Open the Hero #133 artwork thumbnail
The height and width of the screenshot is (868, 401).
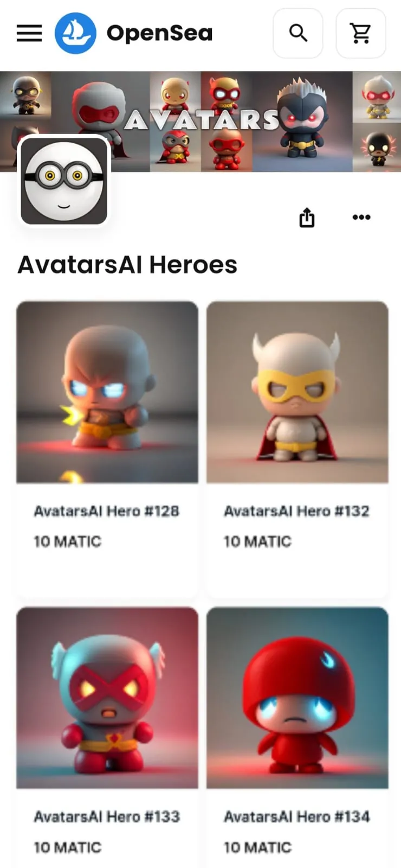[107, 698]
